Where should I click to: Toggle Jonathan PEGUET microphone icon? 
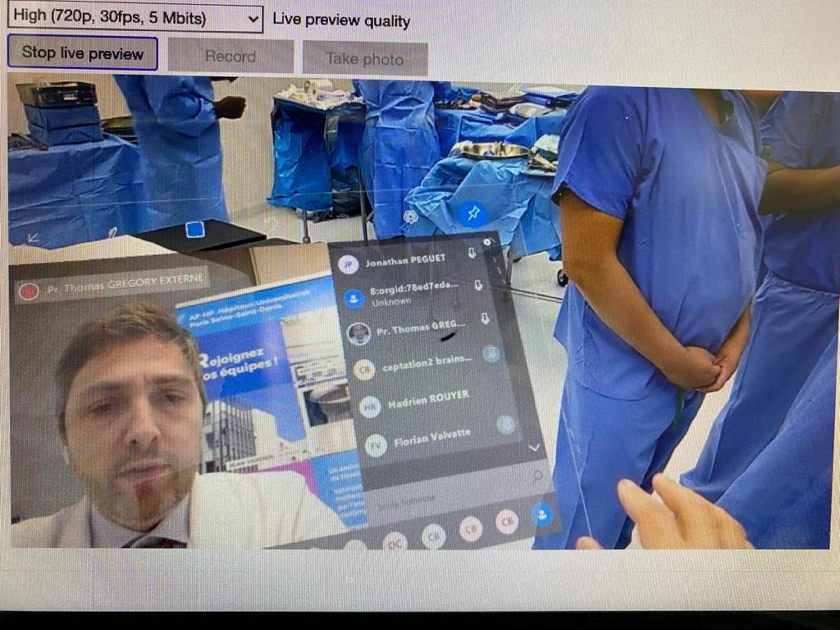point(472,253)
